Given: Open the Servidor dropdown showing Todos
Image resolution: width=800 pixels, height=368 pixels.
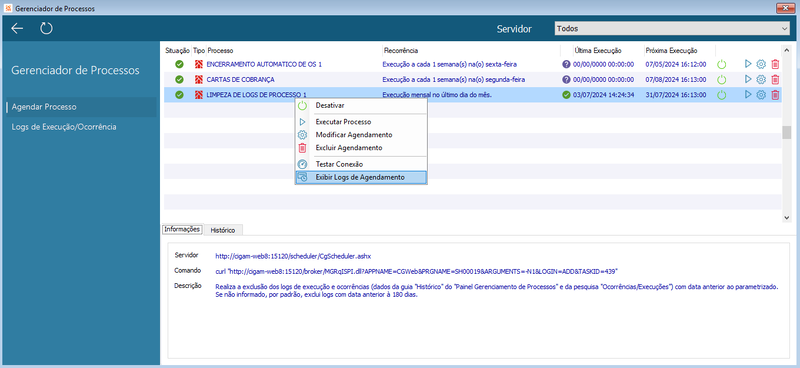Looking at the screenshot, I should click(672, 29).
